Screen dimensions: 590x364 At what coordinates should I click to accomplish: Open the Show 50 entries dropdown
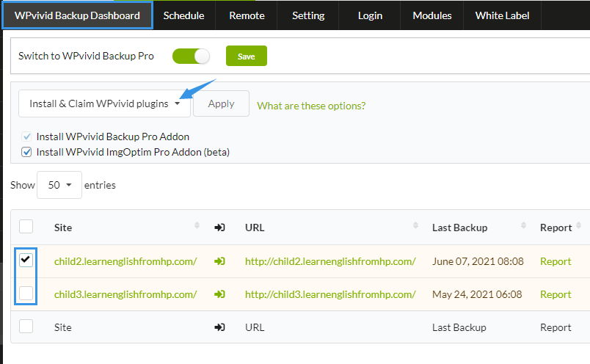(x=59, y=185)
